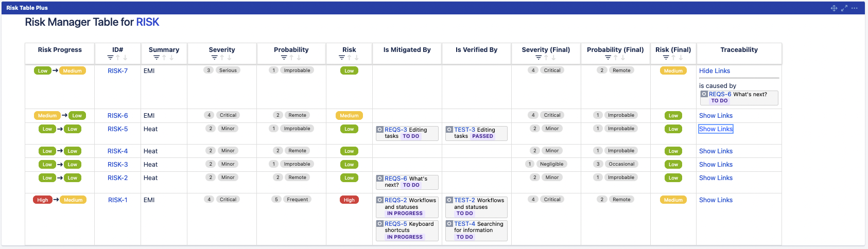Open the Probability (Final) column filter
This screenshot has height=249, width=868.
(x=608, y=58)
